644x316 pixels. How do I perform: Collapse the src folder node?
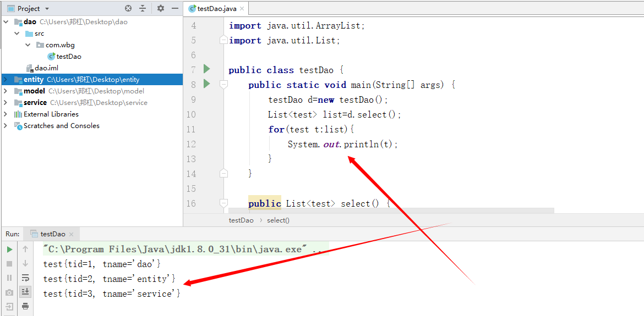(17, 33)
